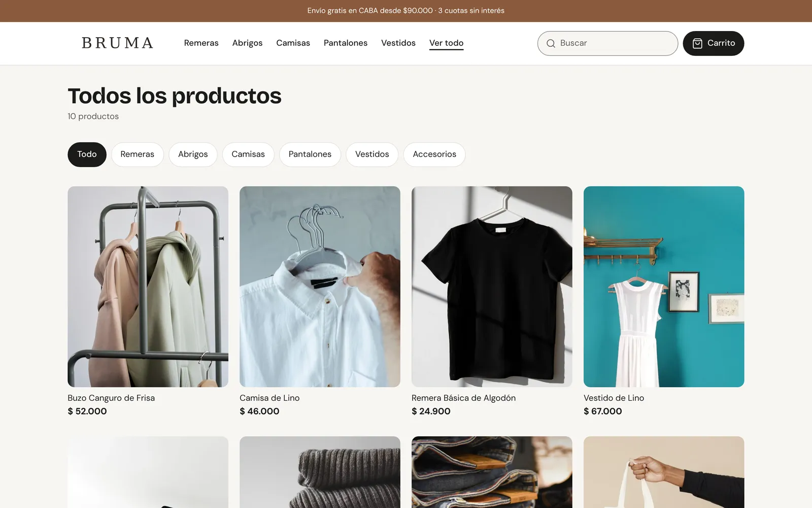
Task: Click the Vestido de Lino title
Action: coord(614,398)
